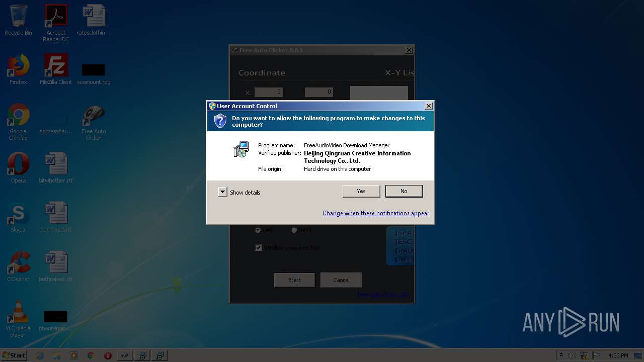644x362 pixels.
Task: Launch Acrobat Reader DC from desktop
Action: pyautogui.click(x=56, y=23)
